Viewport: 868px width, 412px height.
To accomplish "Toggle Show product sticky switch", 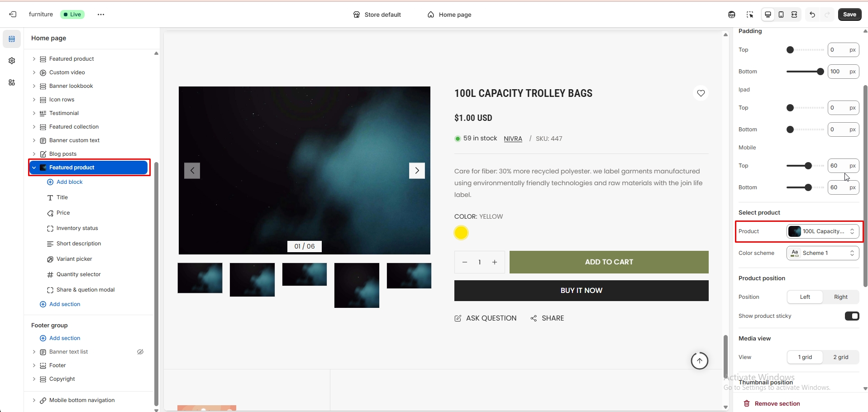I will point(852,316).
